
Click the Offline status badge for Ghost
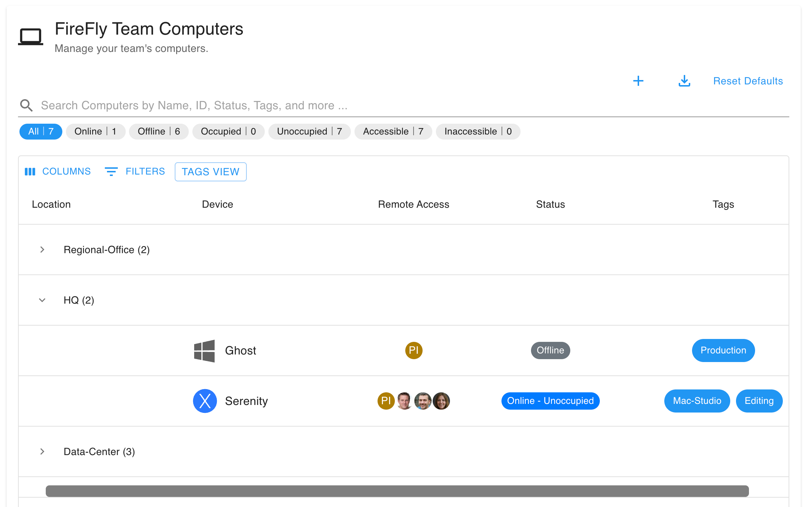click(550, 351)
